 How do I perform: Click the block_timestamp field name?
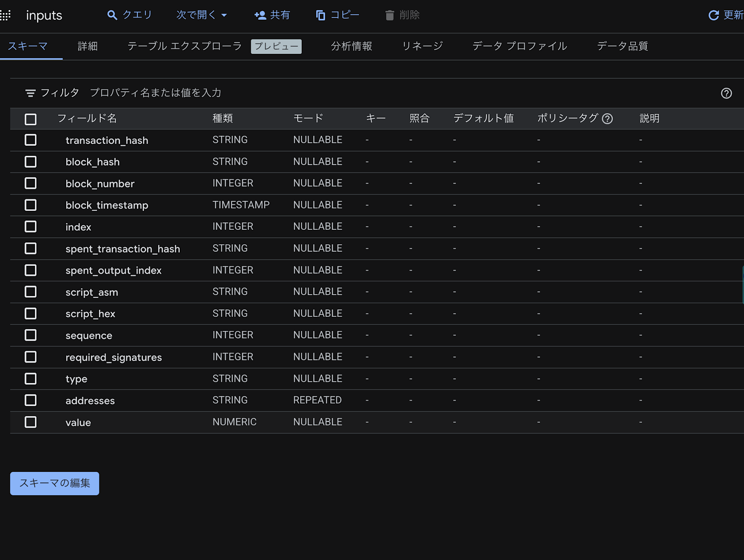tap(107, 205)
